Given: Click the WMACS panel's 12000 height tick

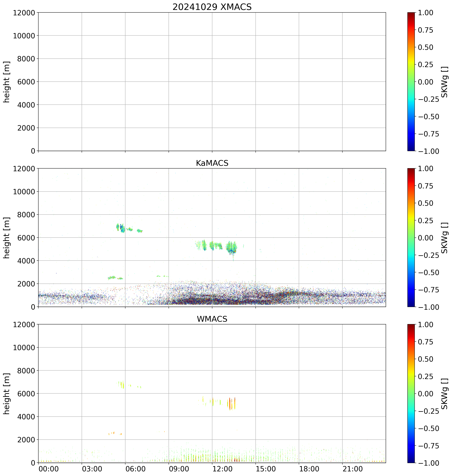Looking at the screenshot, I should coord(24,324).
